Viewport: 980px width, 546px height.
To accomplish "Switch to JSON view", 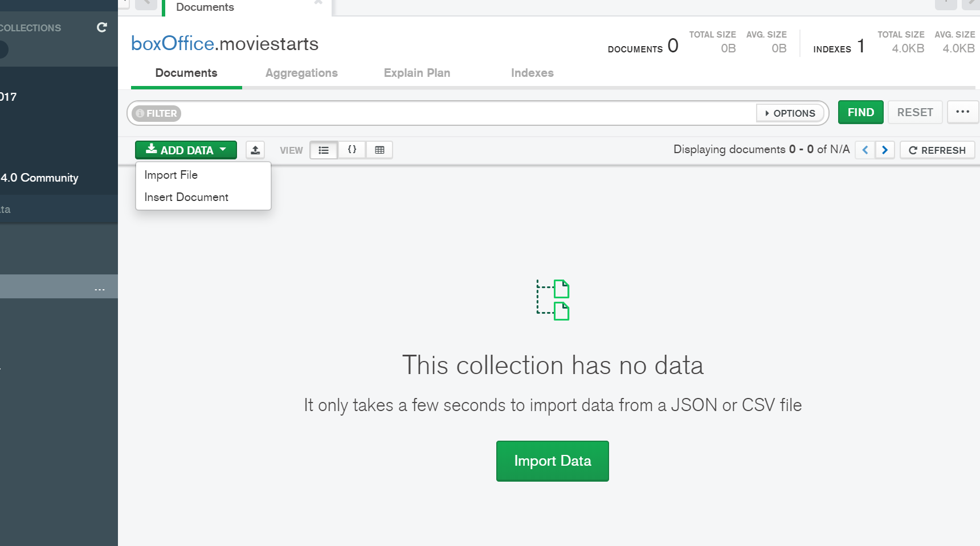I will pos(352,150).
